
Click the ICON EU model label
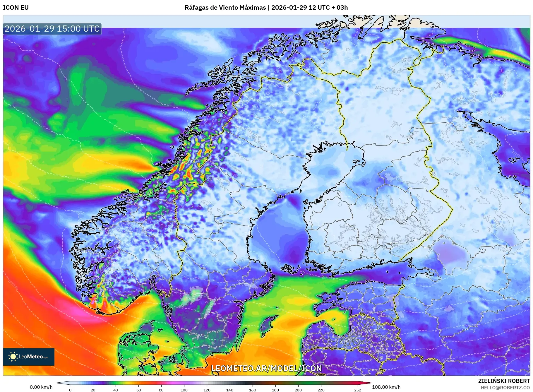[x=16, y=8]
